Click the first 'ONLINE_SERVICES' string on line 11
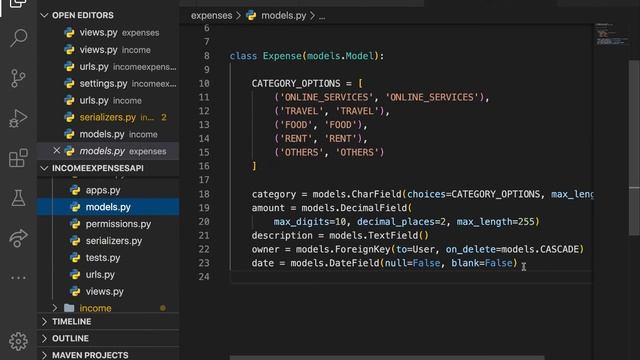The width and height of the screenshot is (640, 360). [x=326, y=98]
